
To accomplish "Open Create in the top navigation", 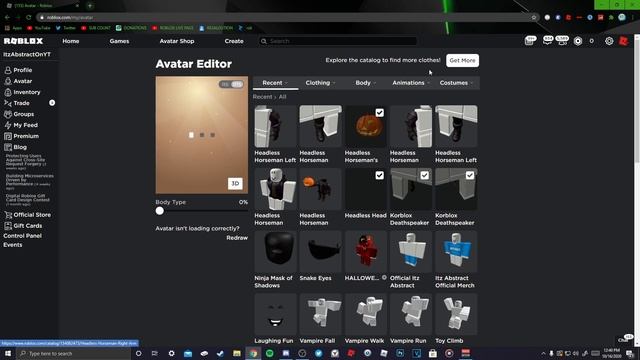I will tap(234, 41).
